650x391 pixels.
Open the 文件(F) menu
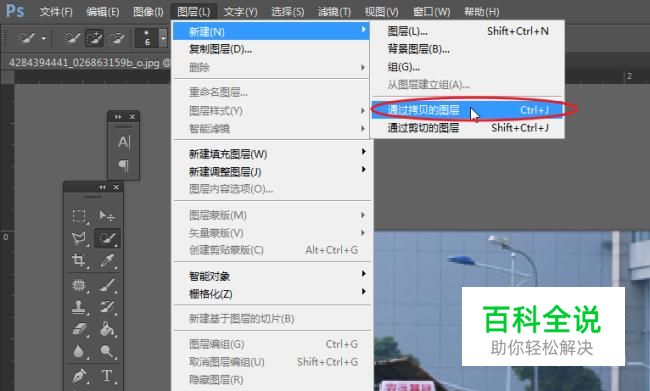coord(56,12)
